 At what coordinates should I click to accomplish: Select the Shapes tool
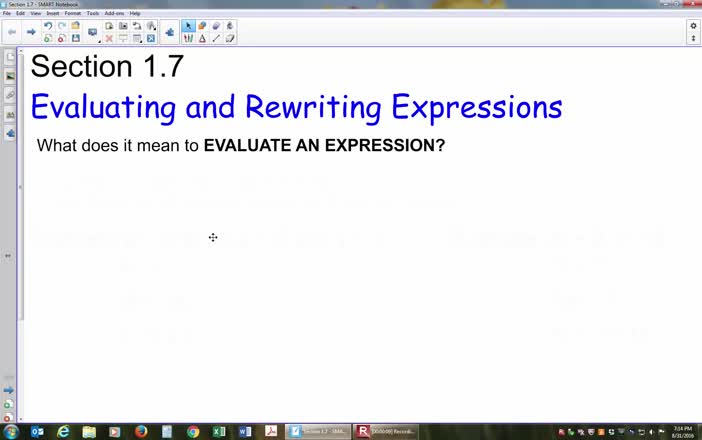(202, 38)
